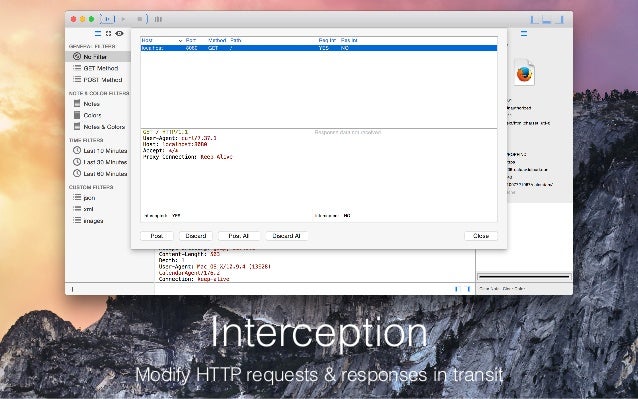The height and width of the screenshot is (399, 638).
Task: Click the blue list icon above the filters
Action: coord(98,33)
